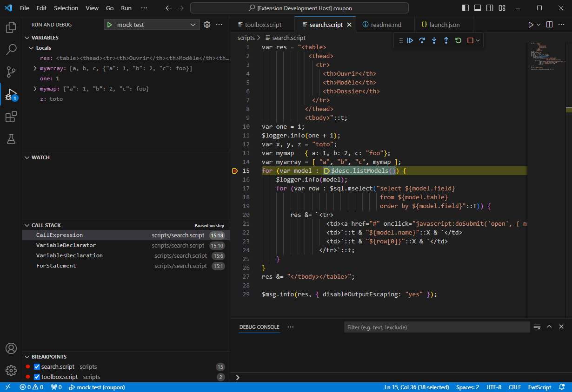Close the search.script tab

(x=349, y=25)
